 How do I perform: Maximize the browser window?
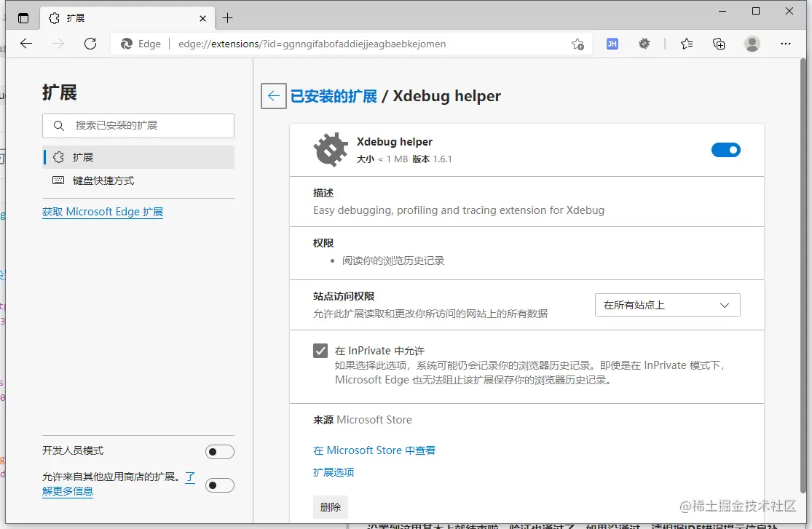tap(756, 11)
